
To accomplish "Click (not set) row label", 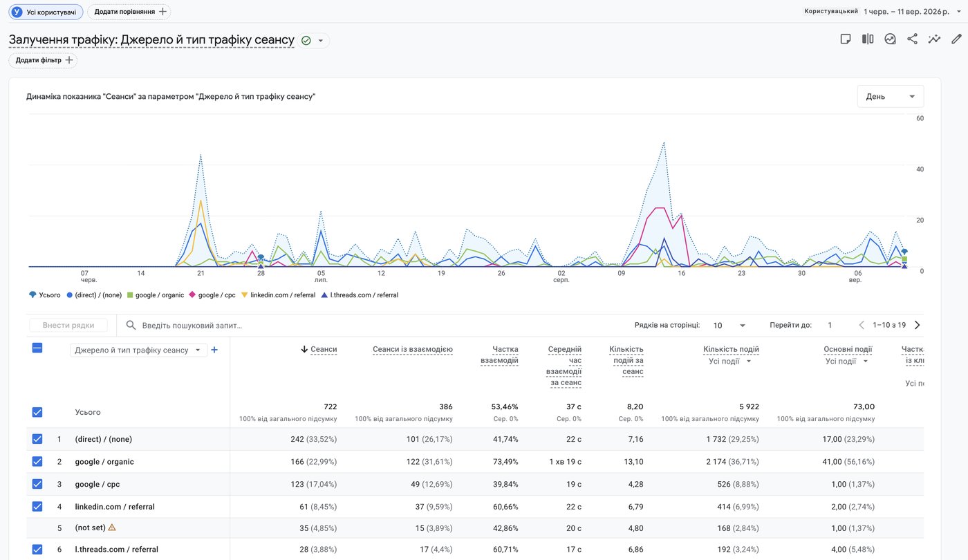I will click(x=91, y=528).
